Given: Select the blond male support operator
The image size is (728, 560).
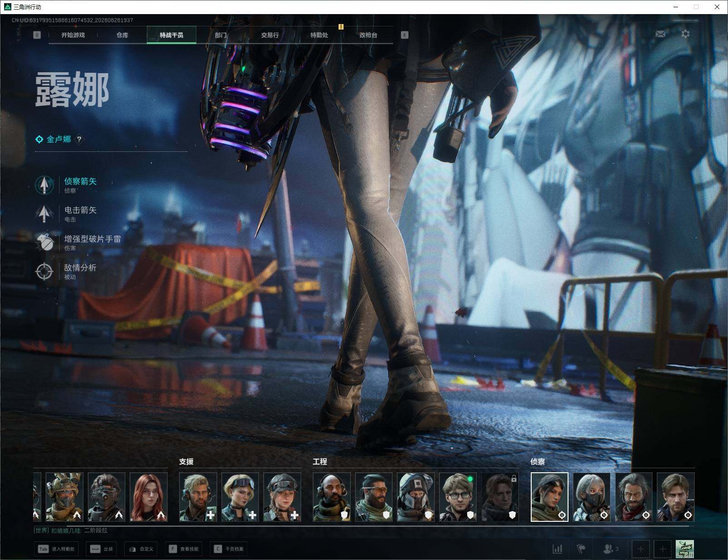Looking at the screenshot, I should coord(198,497).
